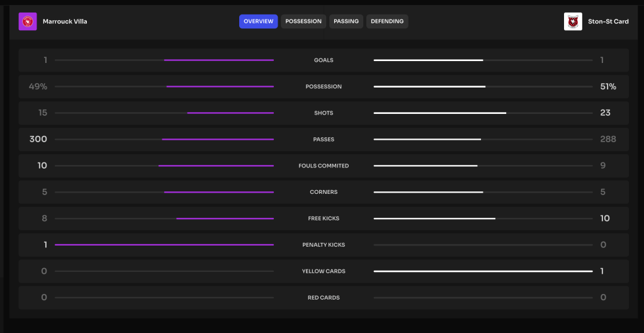This screenshot has width=644, height=333.
Task: Select the Passes stat label
Action: [324, 140]
